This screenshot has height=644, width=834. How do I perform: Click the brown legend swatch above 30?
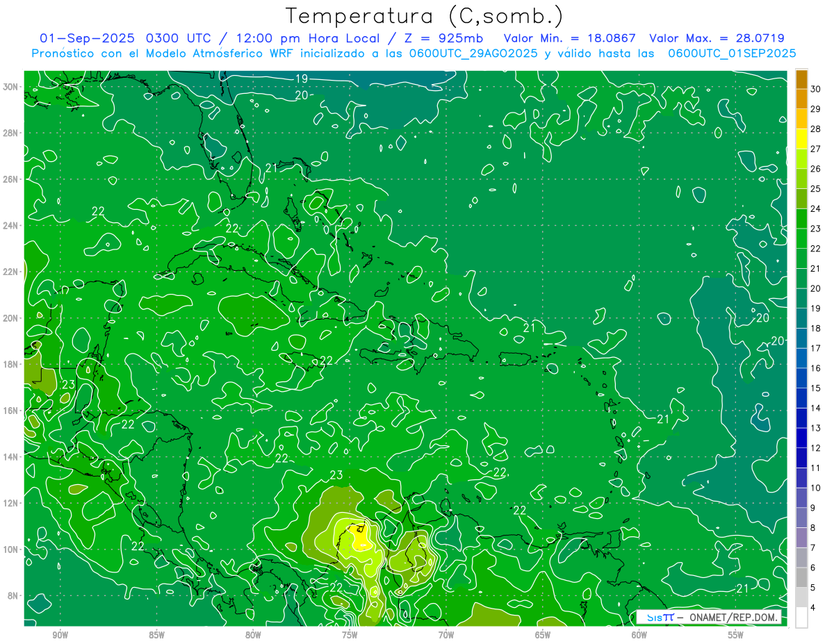click(801, 79)
